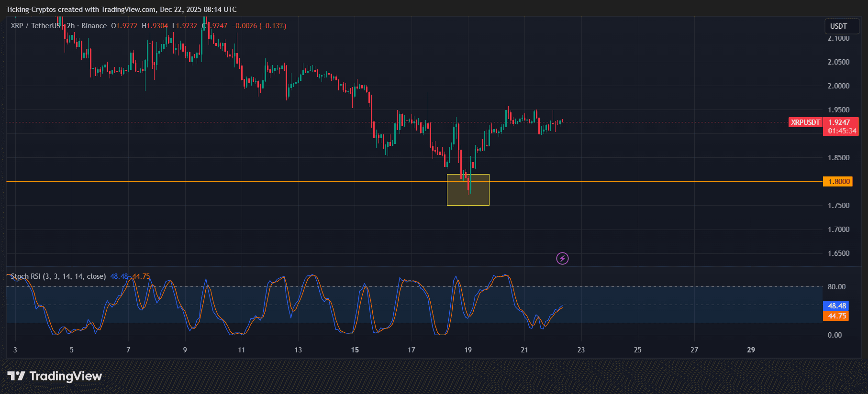868x394 pixels.
Task: Click the red XRPUSDT symbol tag
Action: [x=805, y=122]
